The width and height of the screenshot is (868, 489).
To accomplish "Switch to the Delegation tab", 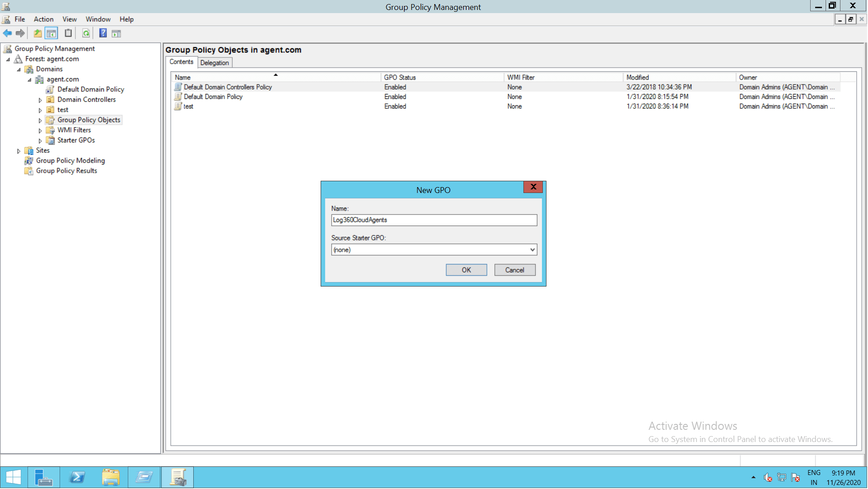I will (215, 63).
